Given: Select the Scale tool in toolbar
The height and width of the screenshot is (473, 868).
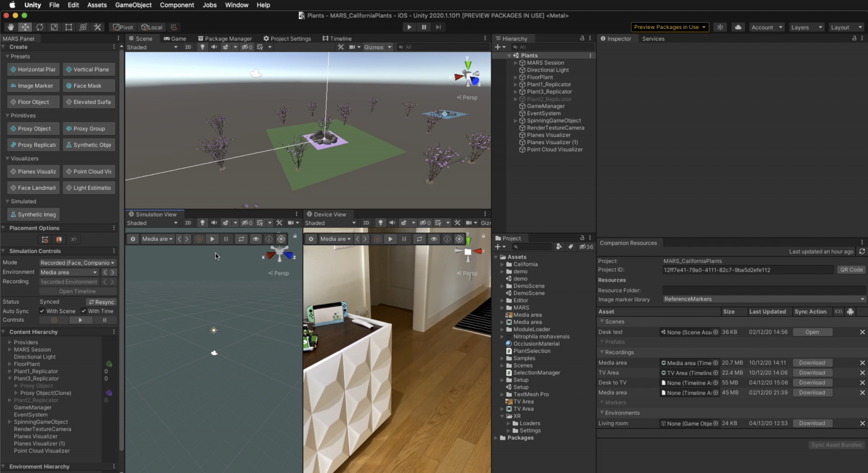Looking at the screenshot, I should [54, 27].
